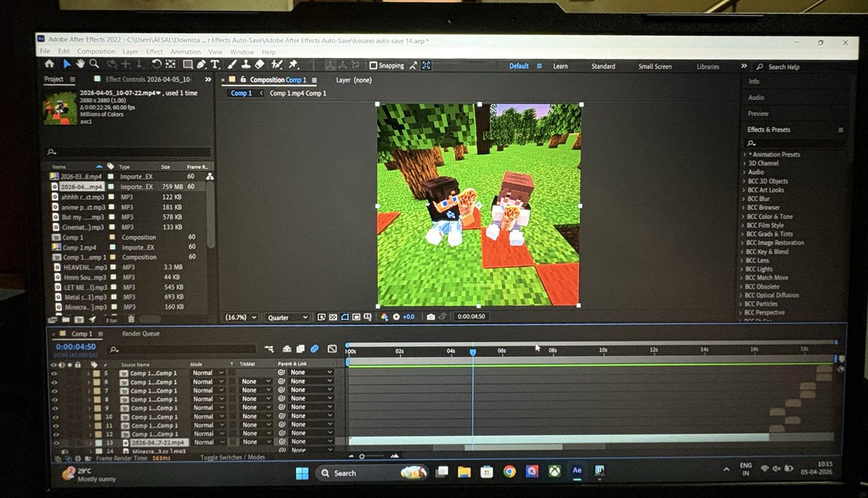
Task: Hide layer 9 with its eye icon
Action: 54,408
